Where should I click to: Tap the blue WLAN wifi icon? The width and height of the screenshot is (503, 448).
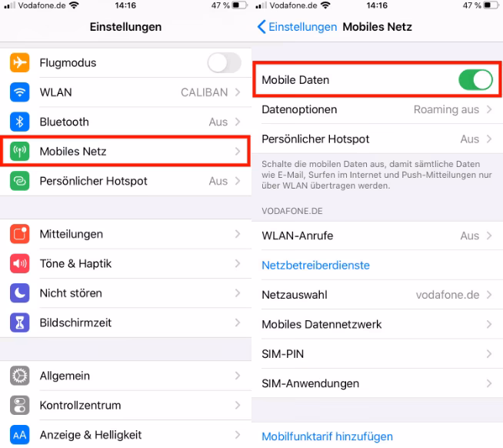19,92
